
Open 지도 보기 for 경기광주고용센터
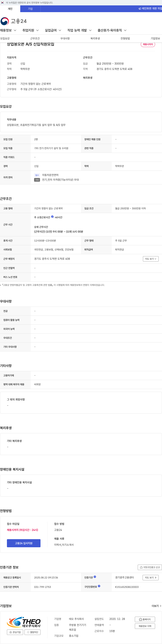[x=151, y=577]
